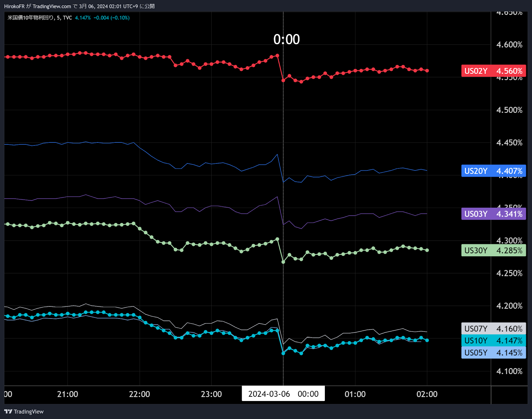Click the 0:00 text annotation on chart

[x=286, y=39]
